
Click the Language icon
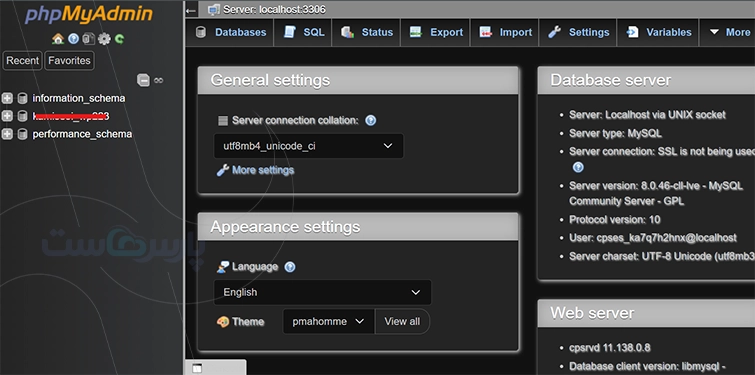click(x=222, y=267)
